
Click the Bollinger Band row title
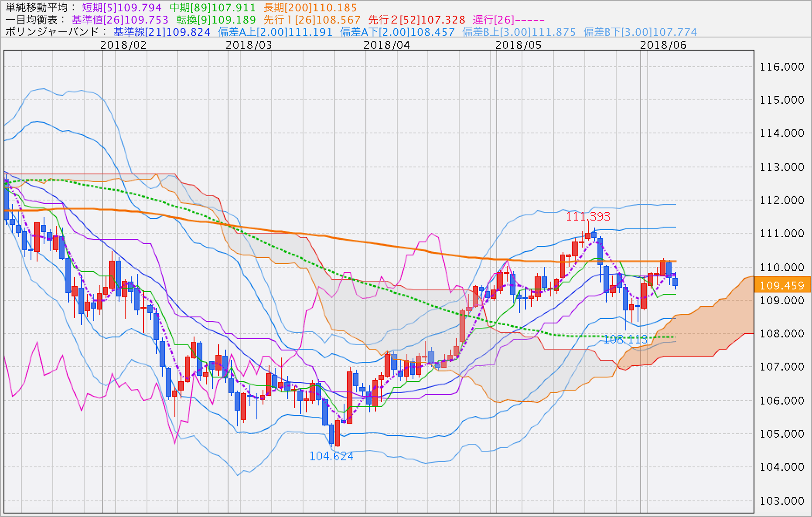coord(56,32)
